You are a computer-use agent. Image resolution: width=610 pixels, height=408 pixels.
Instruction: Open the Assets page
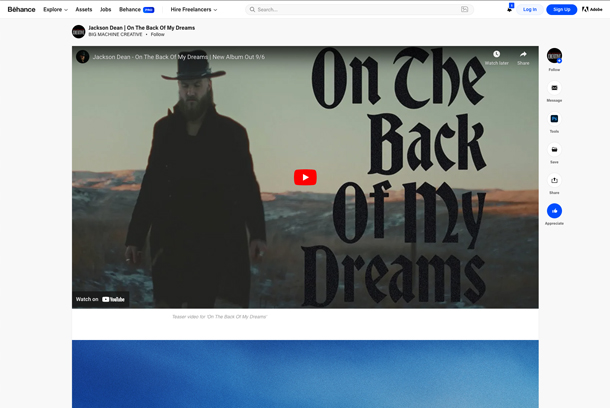(x=84, y=9)
